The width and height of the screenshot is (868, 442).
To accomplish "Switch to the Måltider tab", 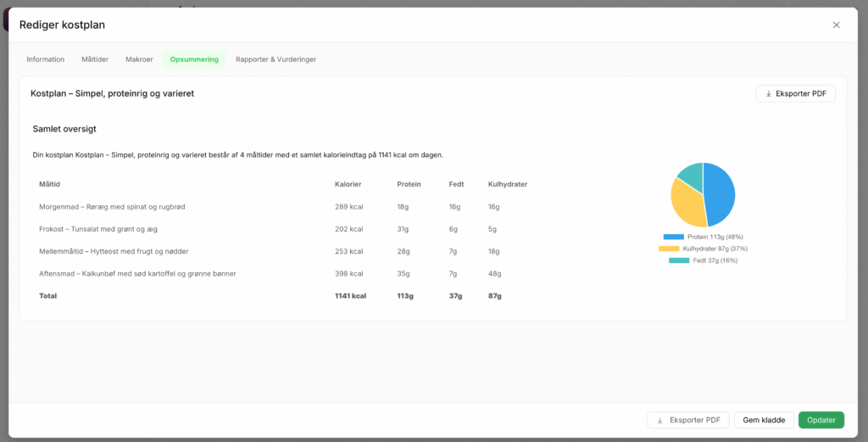I will [x=95, y=59].
